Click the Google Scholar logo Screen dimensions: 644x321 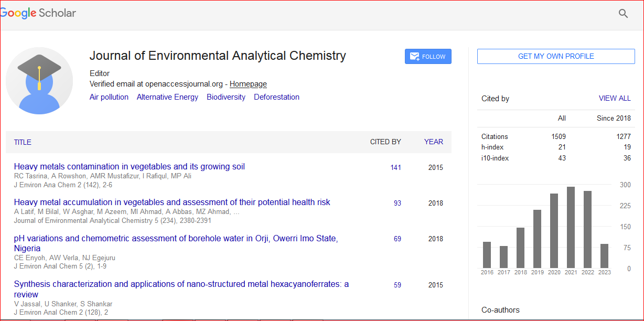click(38, 13)
